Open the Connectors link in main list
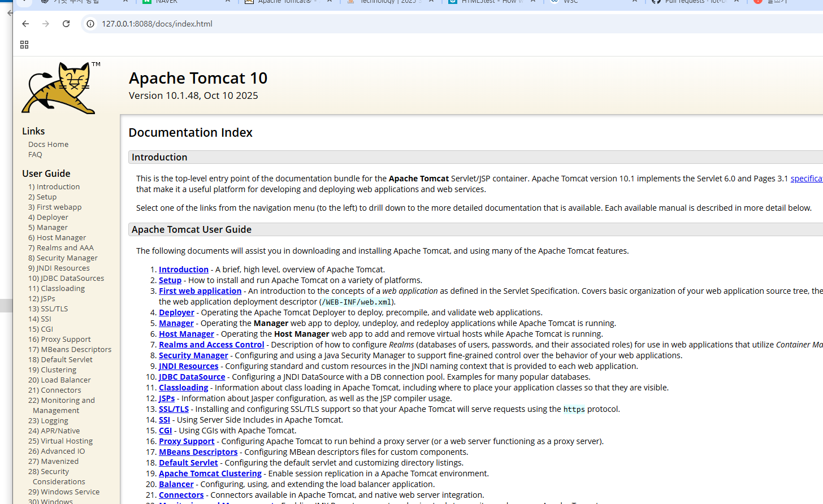This screenshot has width=823, height=504. click(x=181, y=495)
